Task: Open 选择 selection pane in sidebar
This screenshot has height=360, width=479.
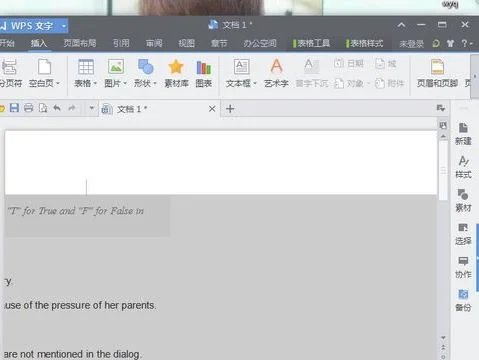Action: click(463, 234)
